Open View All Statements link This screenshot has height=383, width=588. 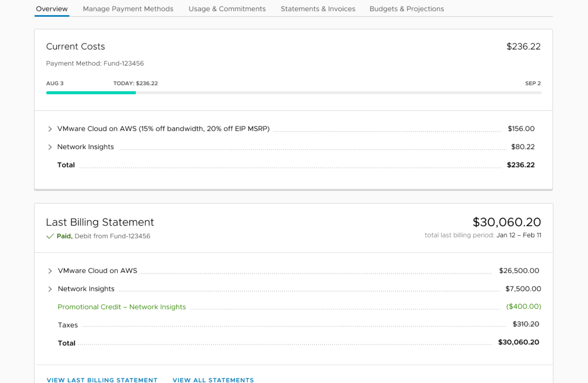pyautogui.click(x=213, y=380)
